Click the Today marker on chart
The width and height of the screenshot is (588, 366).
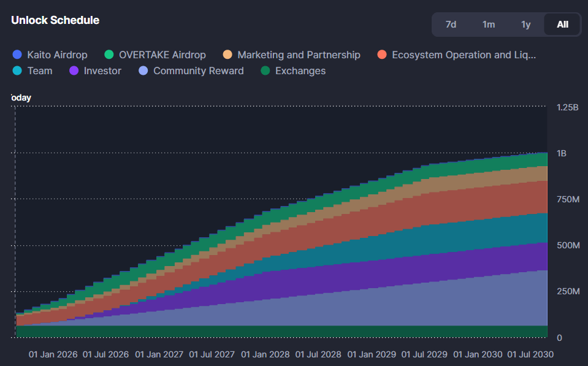[21, 97]
